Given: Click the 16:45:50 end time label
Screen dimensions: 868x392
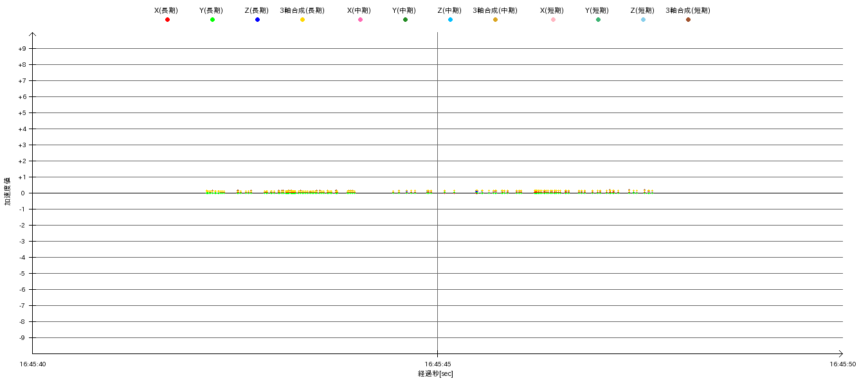Looking at the screenshot, I should point(842,364).
